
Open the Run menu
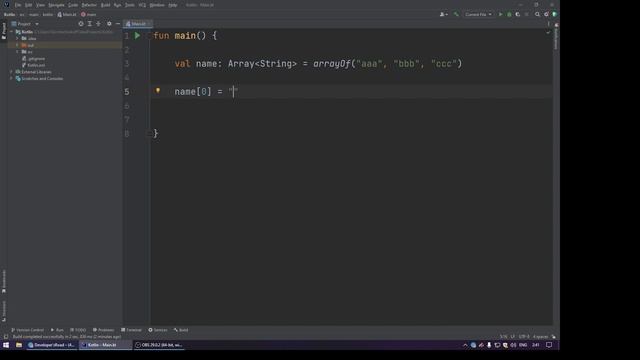pyautogui.click(x=118, y=5)
